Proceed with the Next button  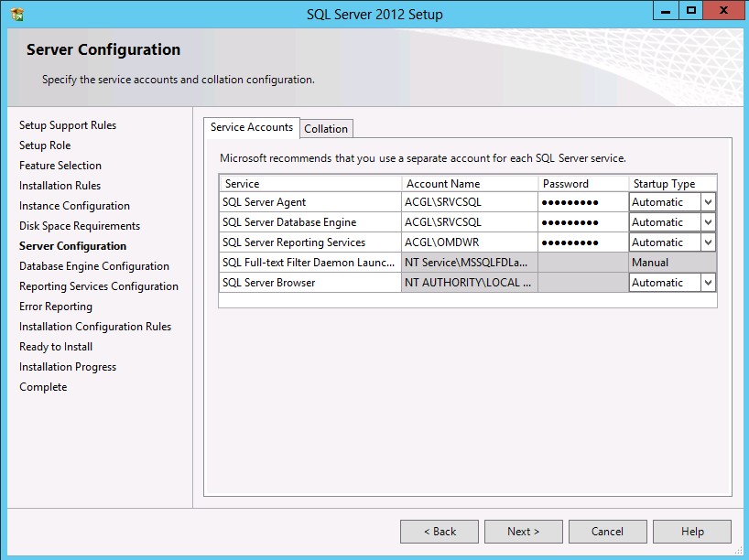[524, 532]
